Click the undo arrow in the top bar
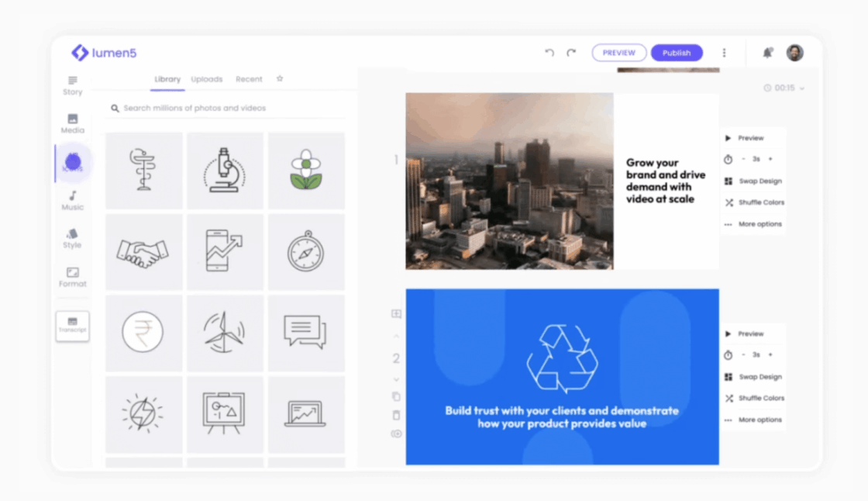This screenshot has height=501, width=868. point(549,53)
